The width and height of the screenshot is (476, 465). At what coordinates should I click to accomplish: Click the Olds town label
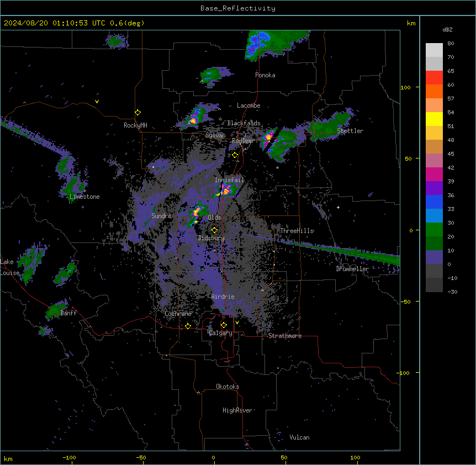pyautogui.click(x=214, y=218)
